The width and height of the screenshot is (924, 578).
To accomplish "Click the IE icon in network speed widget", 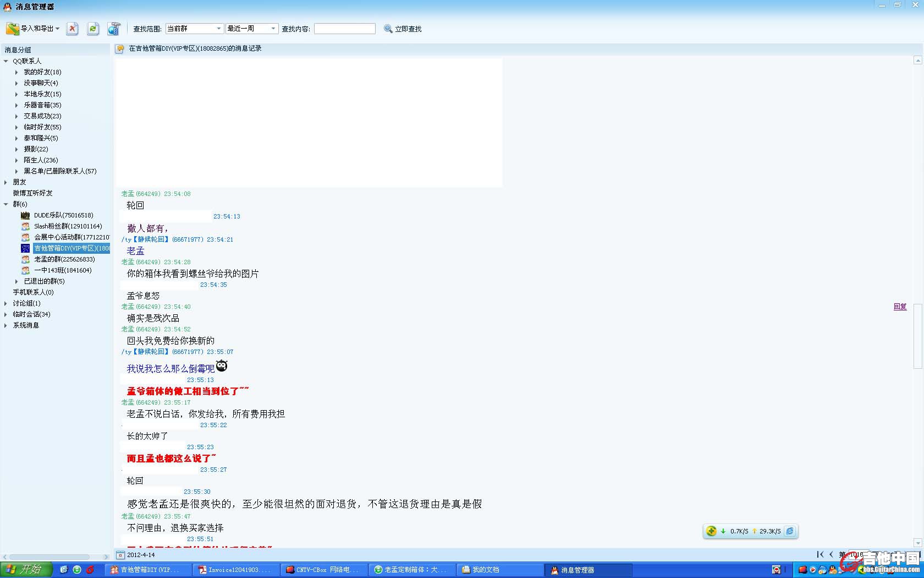I will click(x=790, y=531).
